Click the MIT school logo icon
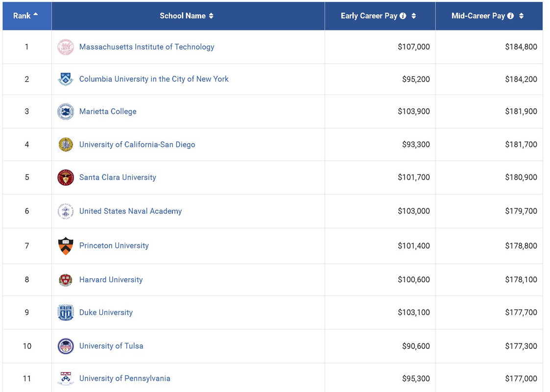The height and width of the screenshot is (392, 550). point(66,47)
